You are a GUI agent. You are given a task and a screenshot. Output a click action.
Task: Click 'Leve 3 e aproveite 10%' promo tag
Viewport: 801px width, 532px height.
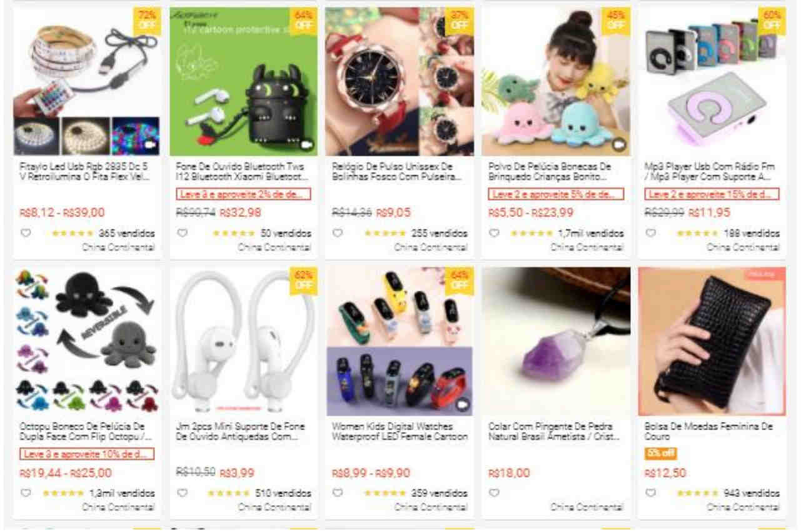87,454
